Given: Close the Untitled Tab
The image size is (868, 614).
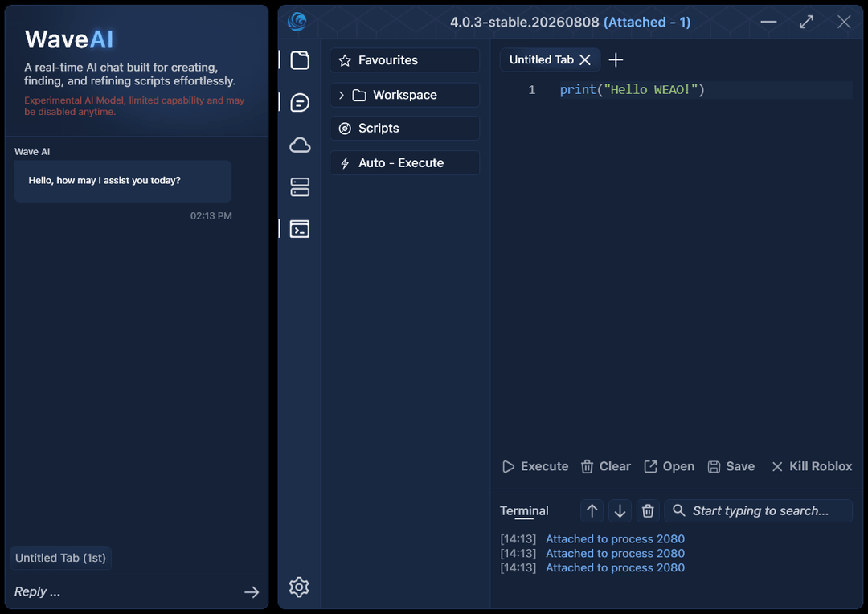Looking at the screenshot, I should tap(584, 59).
